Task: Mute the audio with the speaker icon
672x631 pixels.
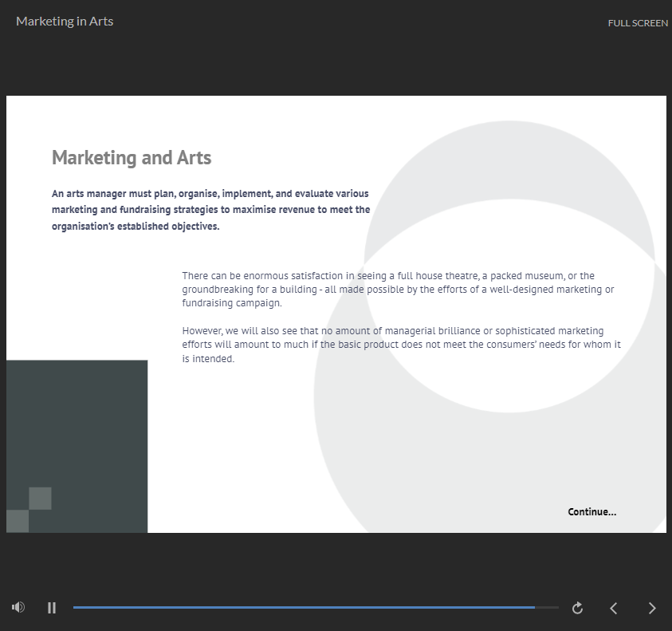Action: point(18,608)
